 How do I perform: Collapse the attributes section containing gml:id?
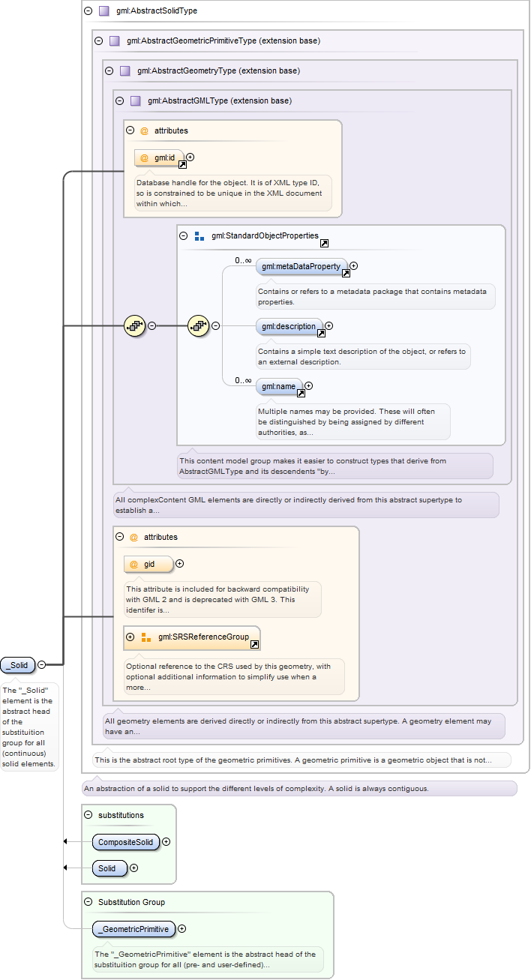(130, 130)
